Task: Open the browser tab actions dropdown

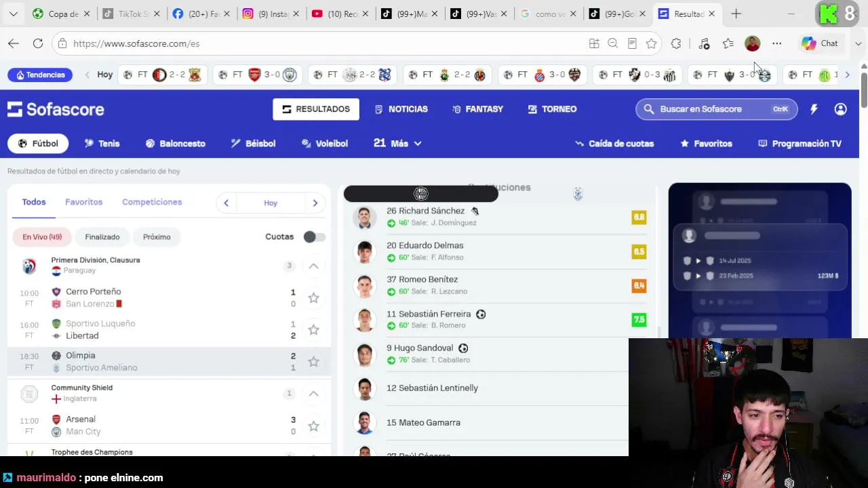Action: point(14,14)
